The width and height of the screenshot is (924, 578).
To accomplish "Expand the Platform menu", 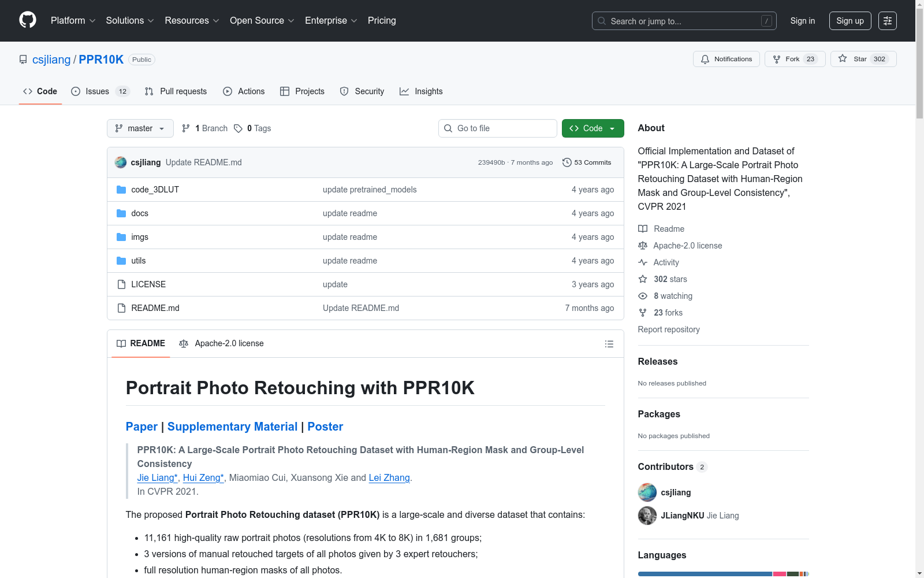I will coord(73,21).
